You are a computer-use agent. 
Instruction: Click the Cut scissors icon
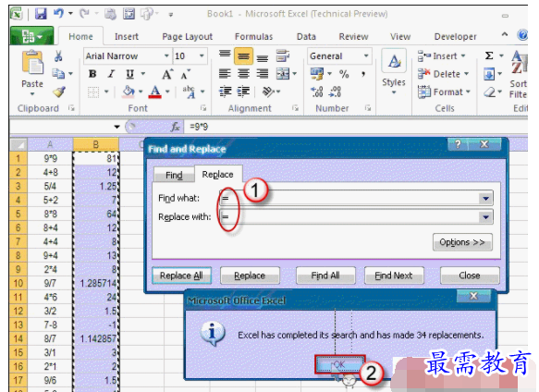point(58,55)
